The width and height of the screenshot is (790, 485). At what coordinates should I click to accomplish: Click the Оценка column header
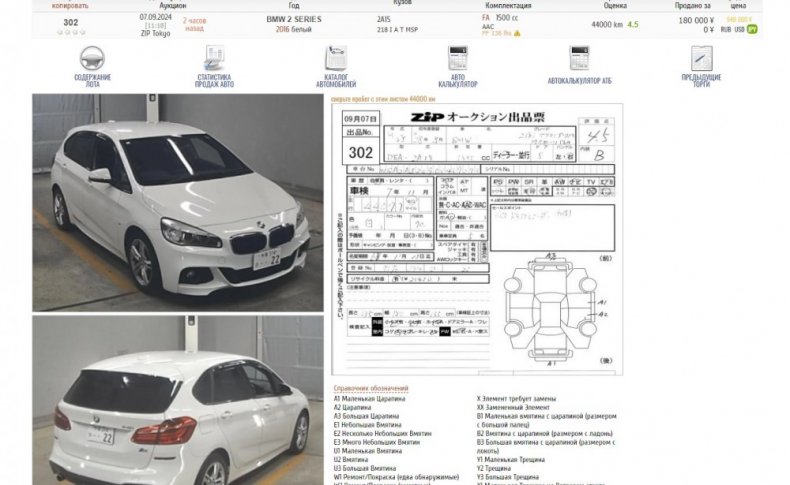615,6
